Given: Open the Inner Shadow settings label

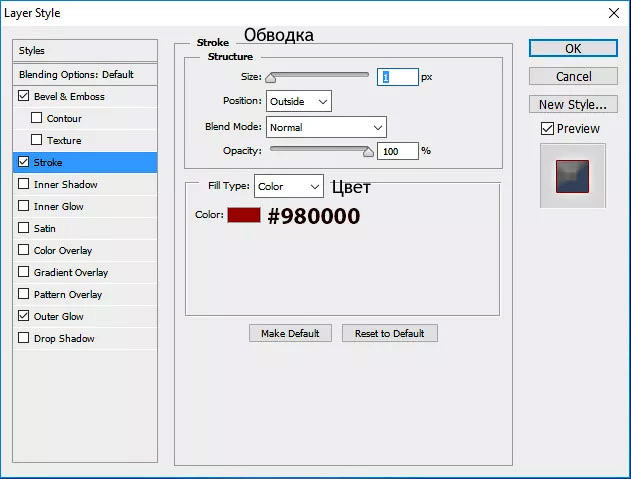Looking at the screenshot, I should click(66, 185).
